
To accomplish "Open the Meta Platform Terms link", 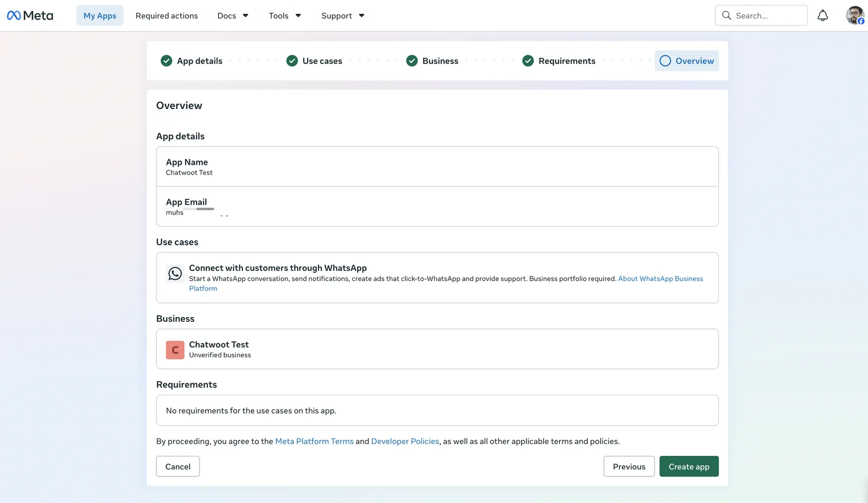I will point(314,441).
